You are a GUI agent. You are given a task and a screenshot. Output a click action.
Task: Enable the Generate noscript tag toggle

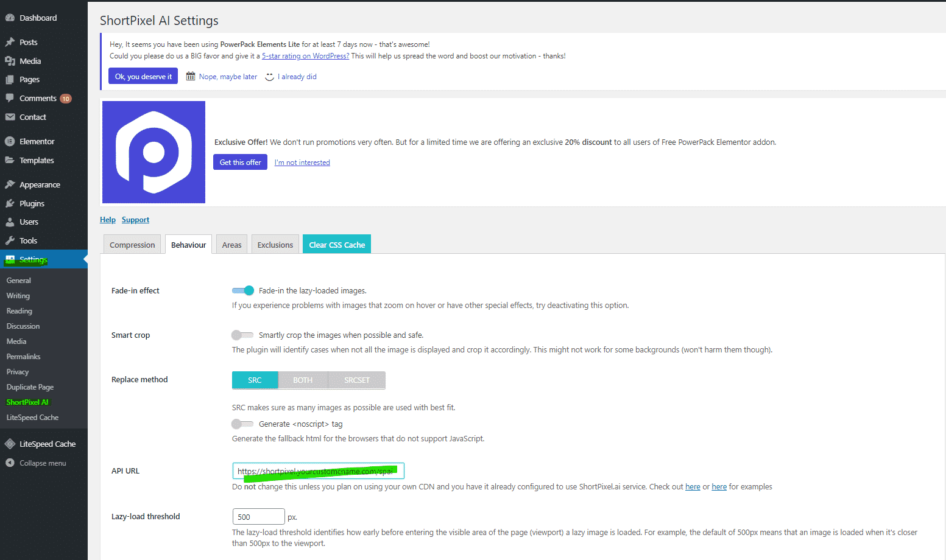(x=242, y=424)
